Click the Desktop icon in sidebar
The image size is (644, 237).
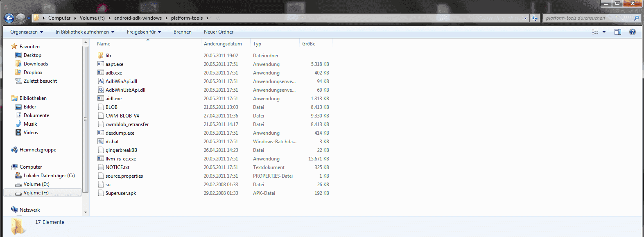tap(18, 55)
